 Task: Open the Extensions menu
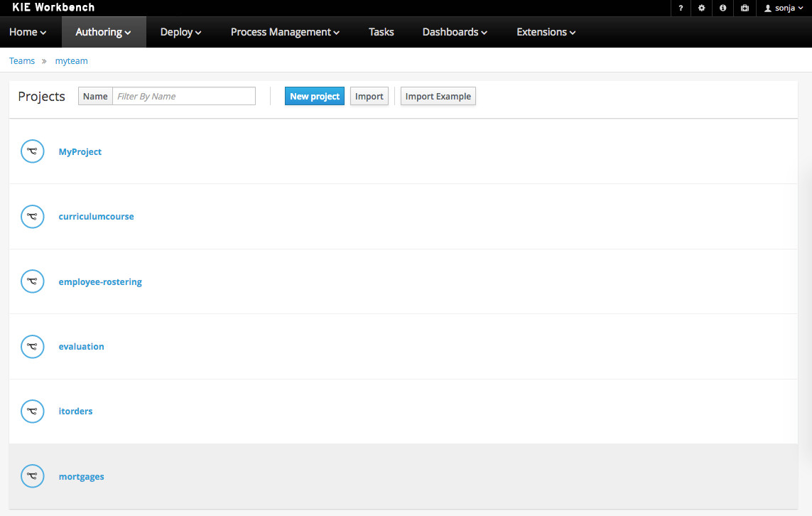546,32
